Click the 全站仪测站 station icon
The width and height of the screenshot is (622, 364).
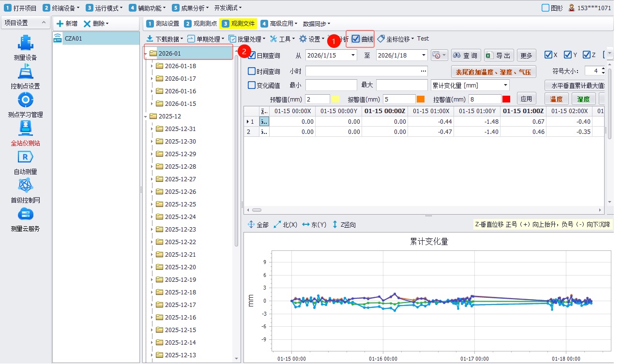[25, 129]
